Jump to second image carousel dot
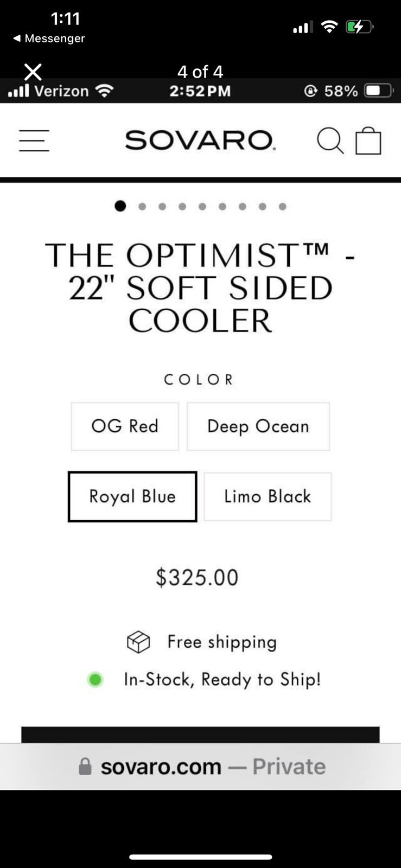The image size is (401, 868). [142, 206]
